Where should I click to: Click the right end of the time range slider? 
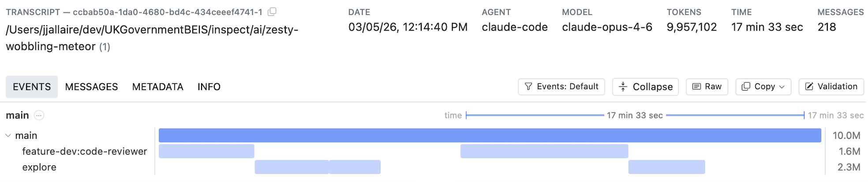(804, 115)
